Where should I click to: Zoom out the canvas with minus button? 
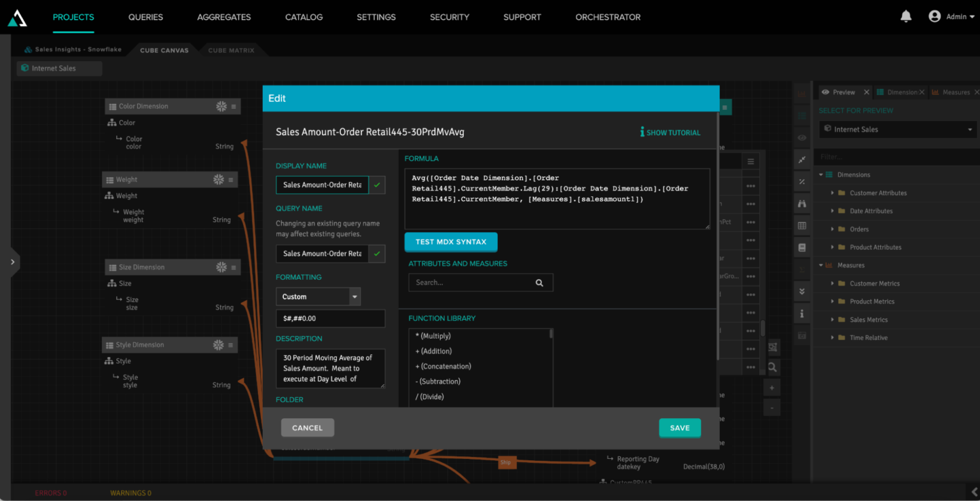point(772,407)
